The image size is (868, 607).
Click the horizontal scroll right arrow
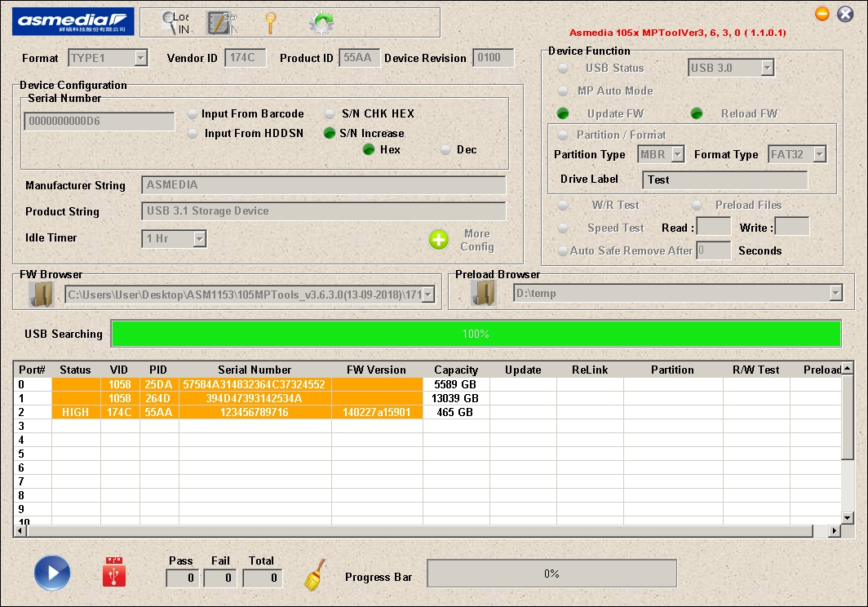click(835, 530)
